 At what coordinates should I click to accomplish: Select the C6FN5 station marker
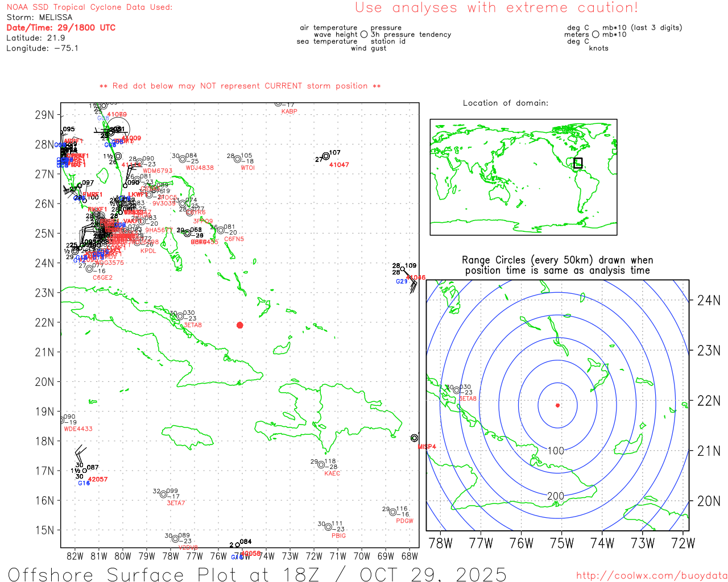tap(221, 230)
